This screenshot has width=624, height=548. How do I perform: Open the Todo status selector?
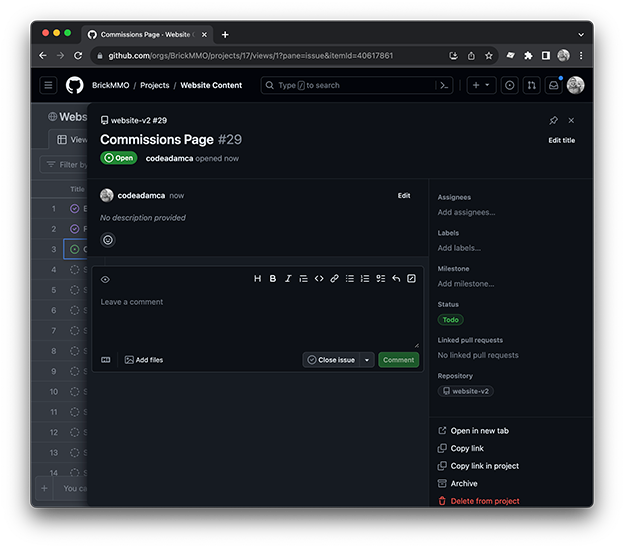tap(450, 320)
